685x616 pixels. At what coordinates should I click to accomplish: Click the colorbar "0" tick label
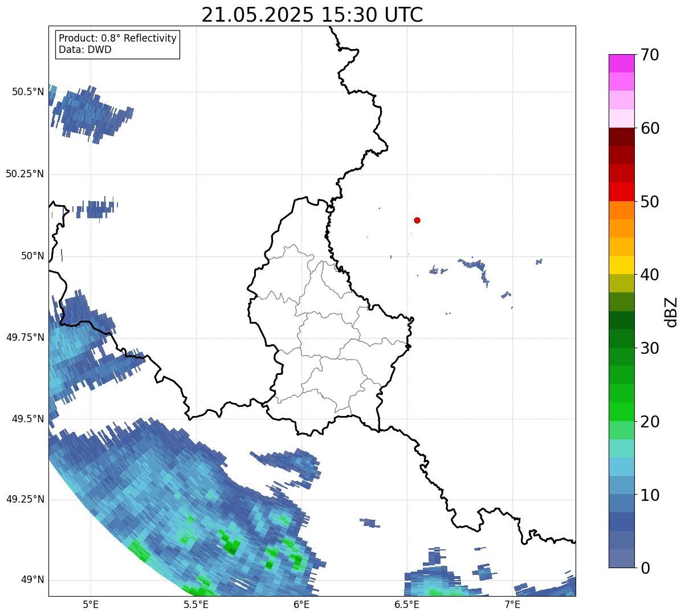point(645,568)
